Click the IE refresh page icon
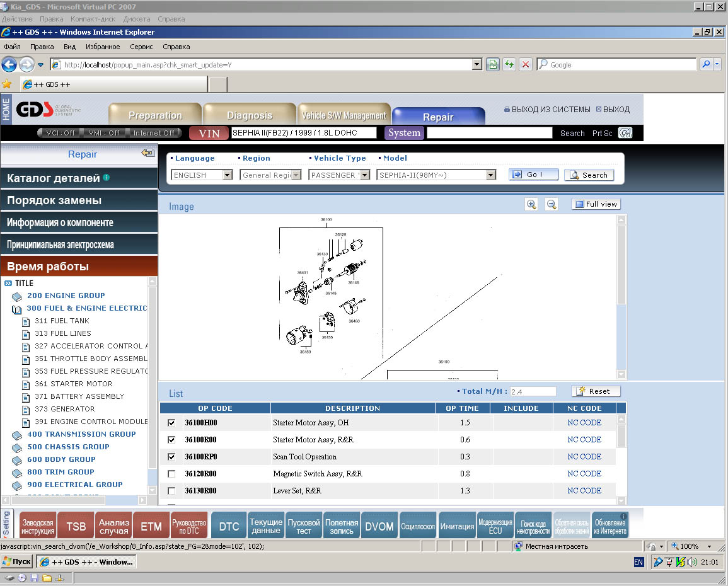This screenshot has width=728, height=586. coord(509,64)
